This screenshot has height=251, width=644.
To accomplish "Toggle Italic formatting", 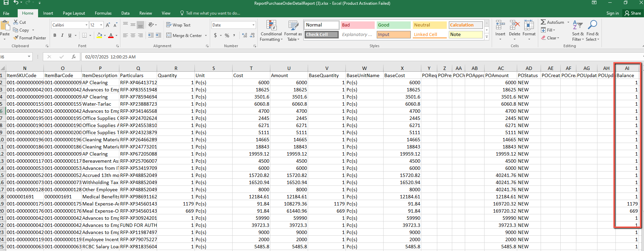I will point(62,35).
